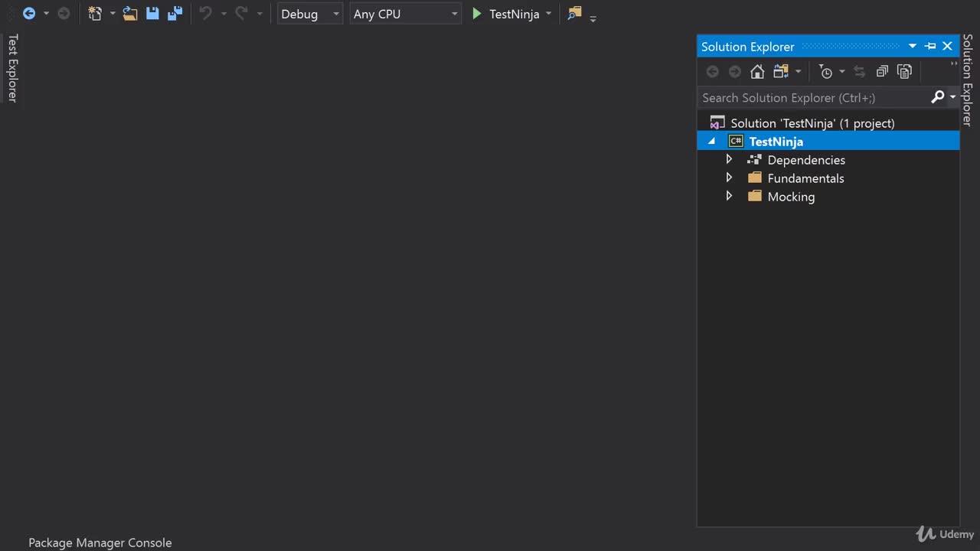This screenshot has width=980, height=551.
Task: Click the Back arrow in Solution Explorer toolbar
Action: click(x=713, y=71)
